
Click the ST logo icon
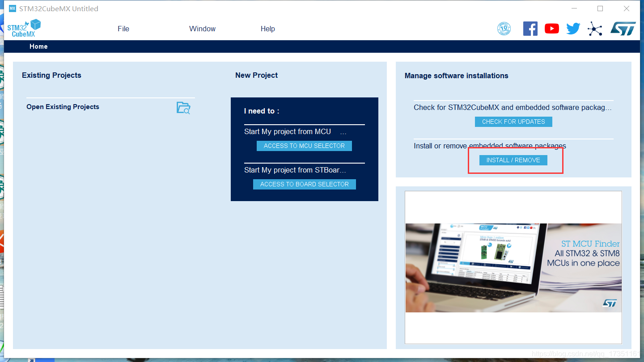623,29
